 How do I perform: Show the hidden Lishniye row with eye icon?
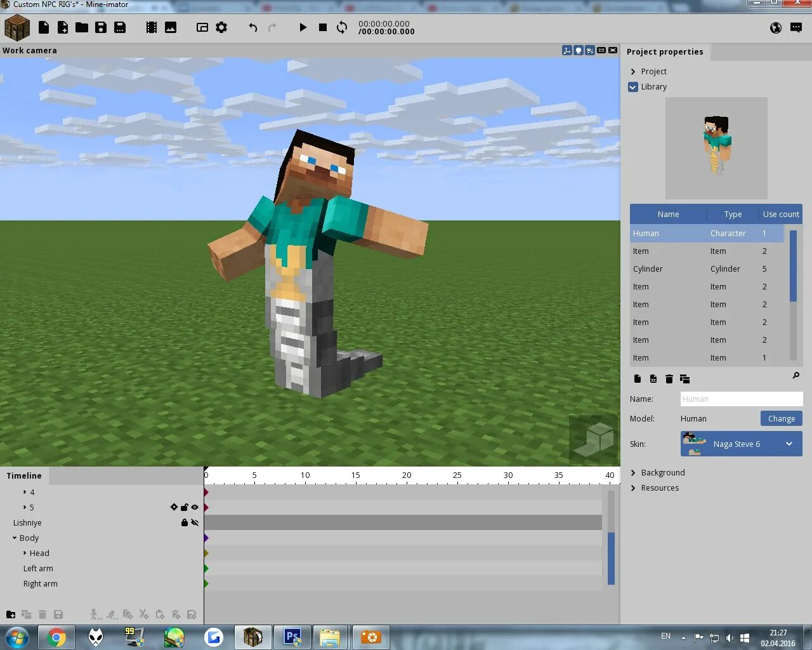tap(195, 522)
